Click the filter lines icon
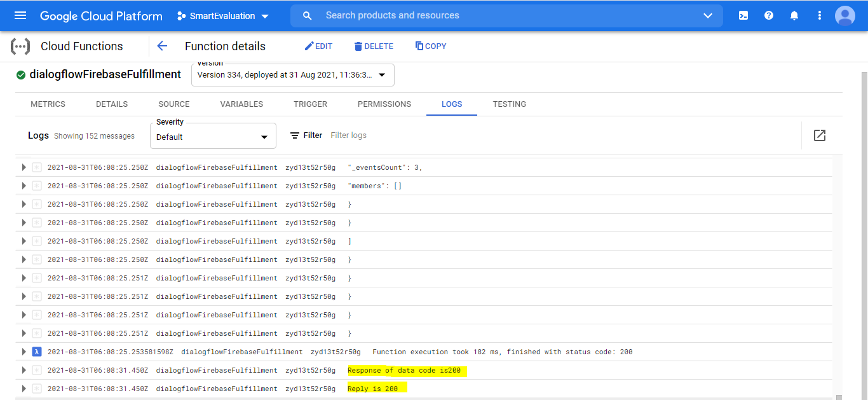Image resolution: width=868 pixels, height=400 pixels. tap(295, 135)
